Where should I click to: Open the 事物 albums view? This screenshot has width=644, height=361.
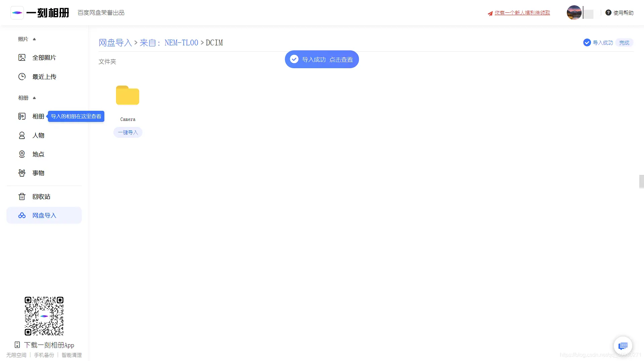pos(38,173)
